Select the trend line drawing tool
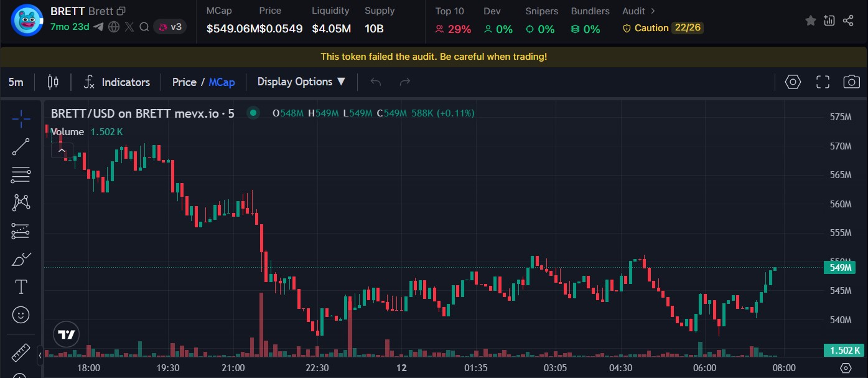Viewport: 868px width, 378px height. click(21, 147)
